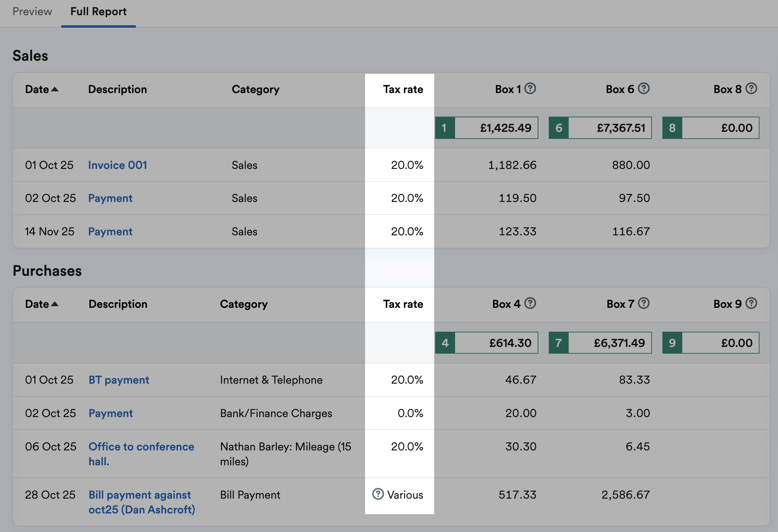Sort Purchases table by Date arrow
Viewport: 778px width, 532px height.
point(55,304)
